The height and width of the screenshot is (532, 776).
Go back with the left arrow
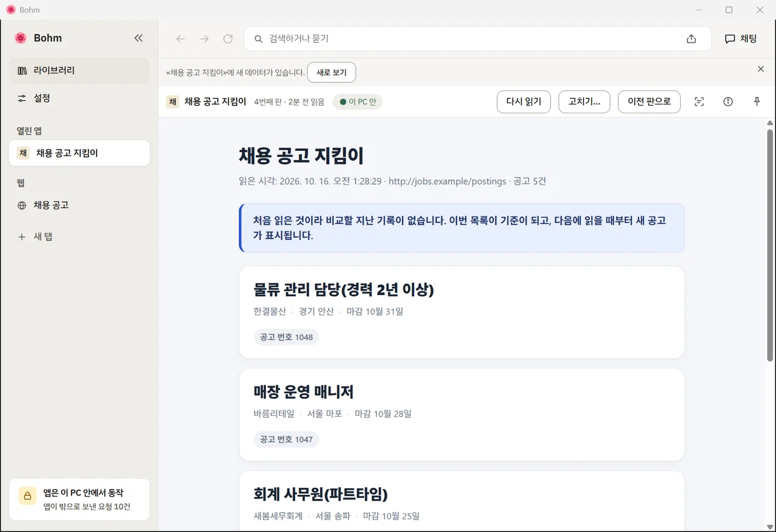click(181, 39)
